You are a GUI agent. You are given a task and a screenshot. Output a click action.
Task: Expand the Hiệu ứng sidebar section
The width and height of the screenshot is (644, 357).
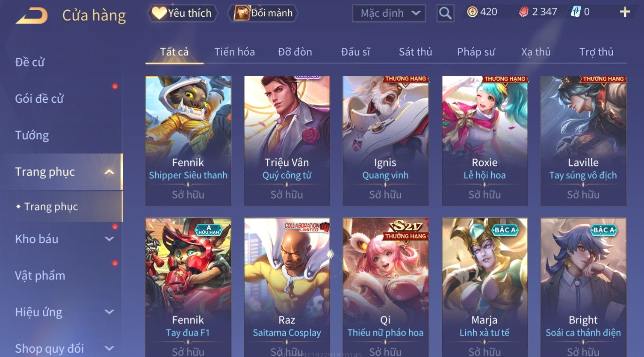pyautogui.click(x=109, y=312)
